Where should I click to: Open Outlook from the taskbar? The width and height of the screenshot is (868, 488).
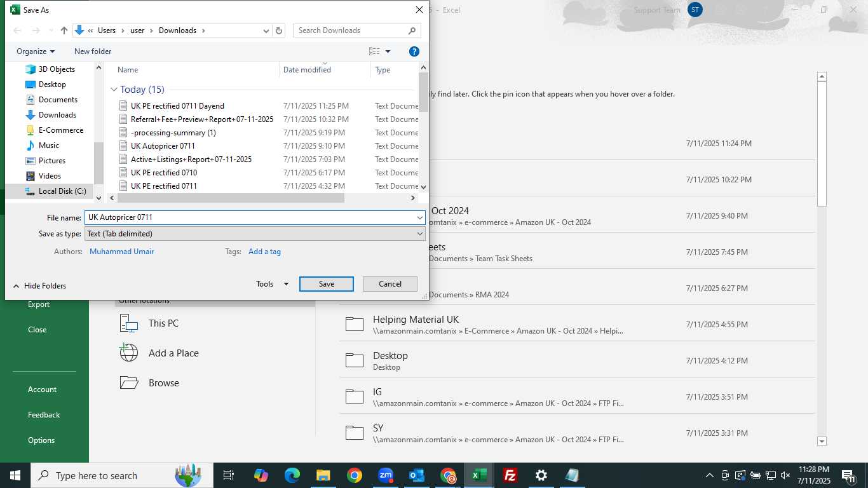416,475
